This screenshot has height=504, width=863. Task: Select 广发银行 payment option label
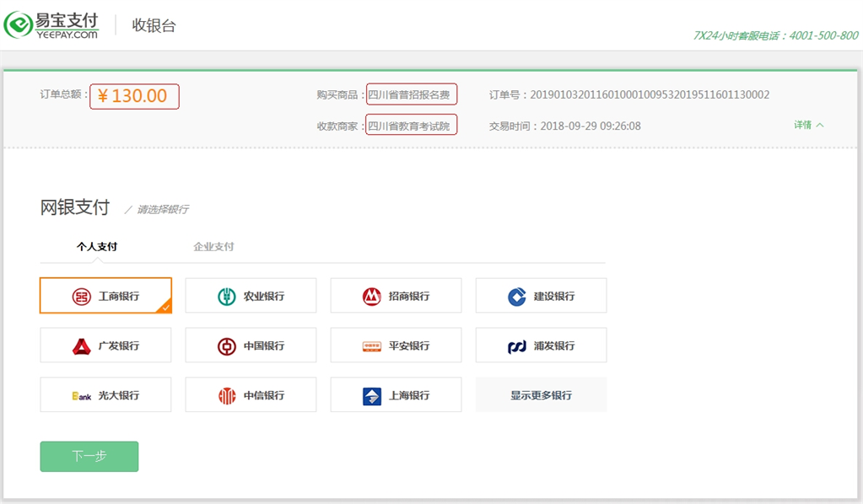tap(118, 346)
